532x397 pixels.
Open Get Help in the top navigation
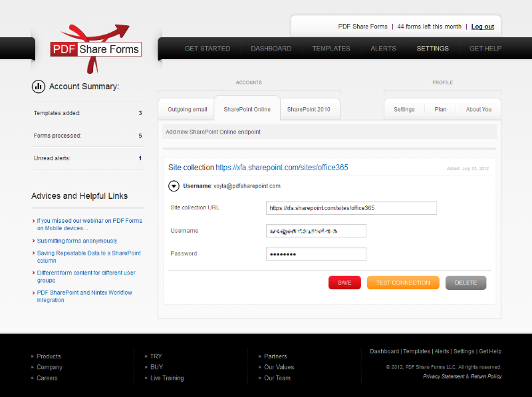point(485,49)
